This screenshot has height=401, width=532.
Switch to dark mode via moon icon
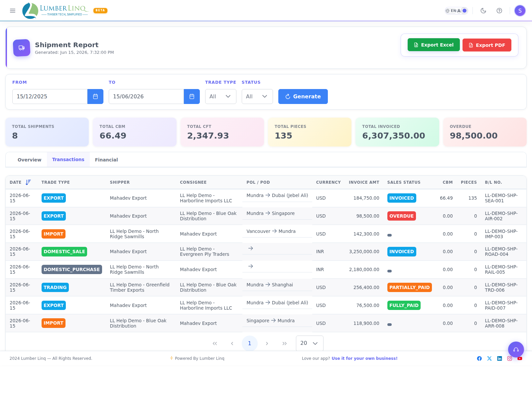(483, 11)
